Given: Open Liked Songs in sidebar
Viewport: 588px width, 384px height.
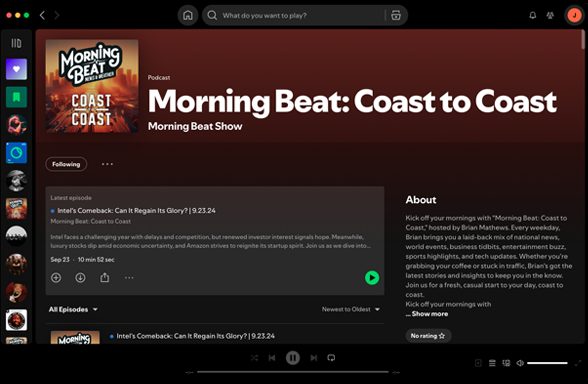Looking at the screenshot, I should pyautogui.click(x=16, y=69).
